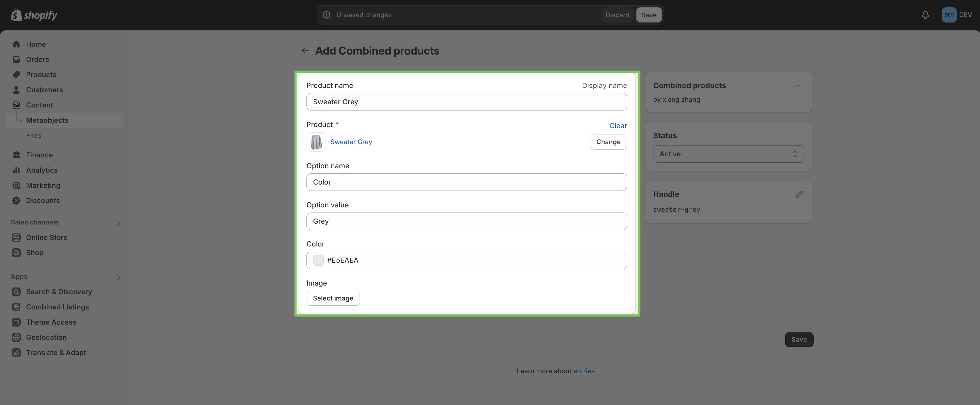980x405 pixels.
Task: Clear the selected product
Action: 618,125
